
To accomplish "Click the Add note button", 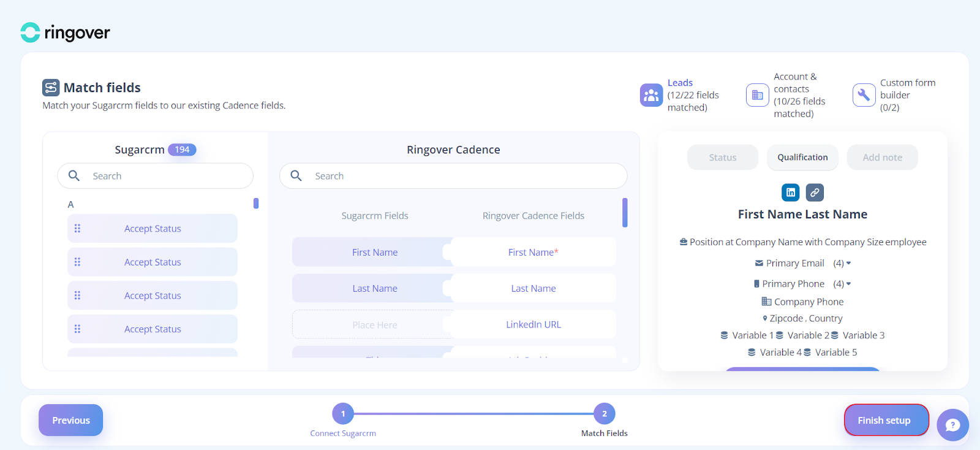I will click(x=883, y=158).
